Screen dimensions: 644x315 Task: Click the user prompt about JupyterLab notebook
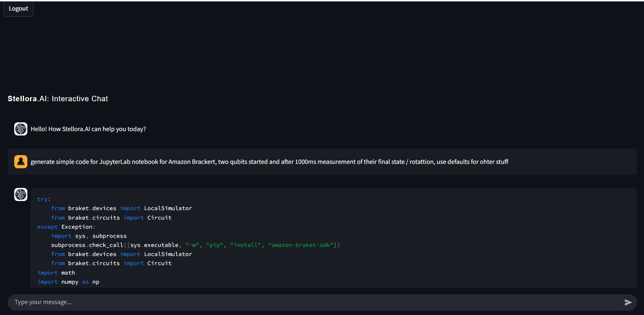point(269,162)
